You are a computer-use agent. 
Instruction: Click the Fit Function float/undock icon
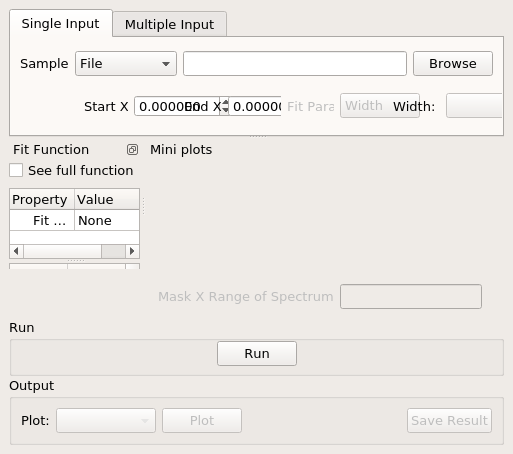pos(132,150)
